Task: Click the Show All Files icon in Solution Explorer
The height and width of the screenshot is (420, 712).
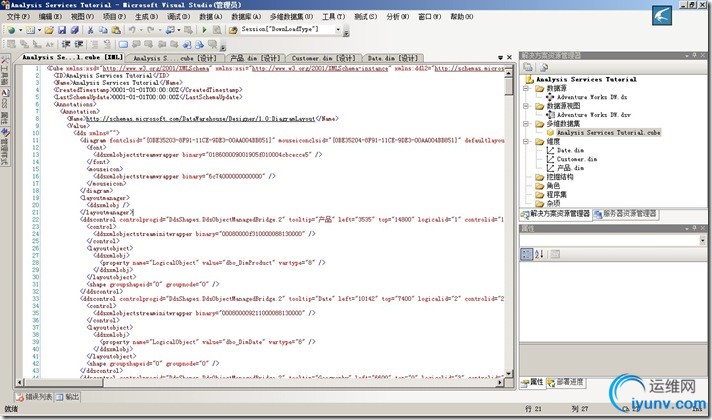Action: click(x=544, y=67)
